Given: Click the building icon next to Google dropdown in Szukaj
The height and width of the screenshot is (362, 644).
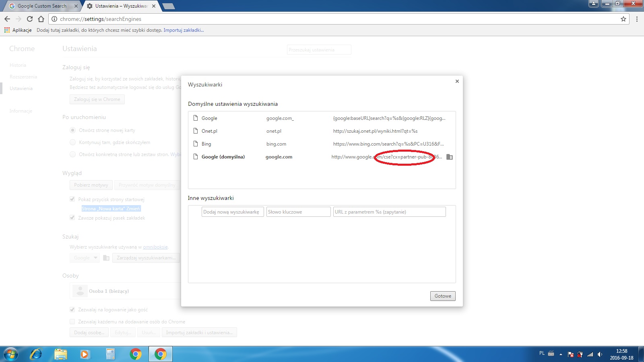Looking at the screenshot, I should 106,258.
